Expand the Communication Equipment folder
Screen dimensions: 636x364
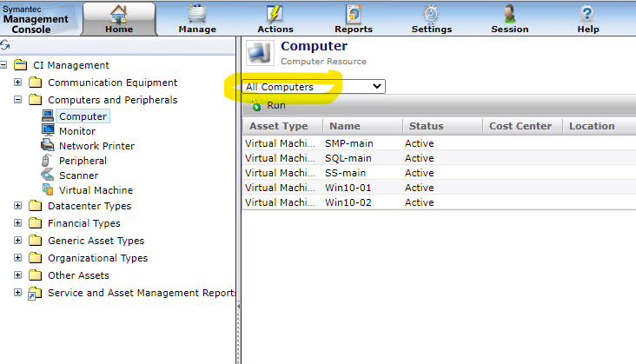pos(17,83)
